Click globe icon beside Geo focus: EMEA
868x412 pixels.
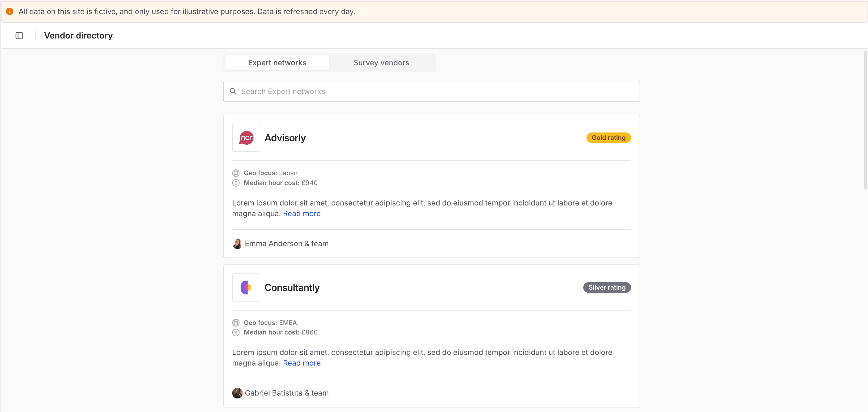tap(236, 323)
